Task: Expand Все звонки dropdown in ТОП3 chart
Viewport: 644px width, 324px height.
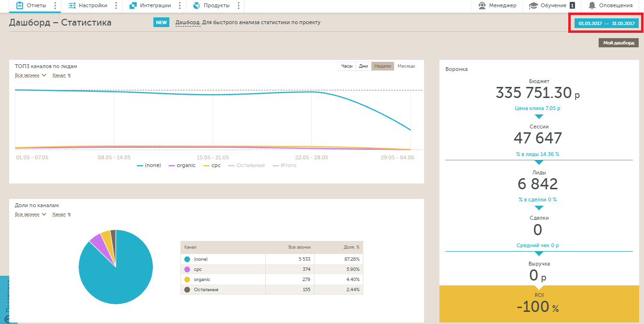Action: (30, 75)
